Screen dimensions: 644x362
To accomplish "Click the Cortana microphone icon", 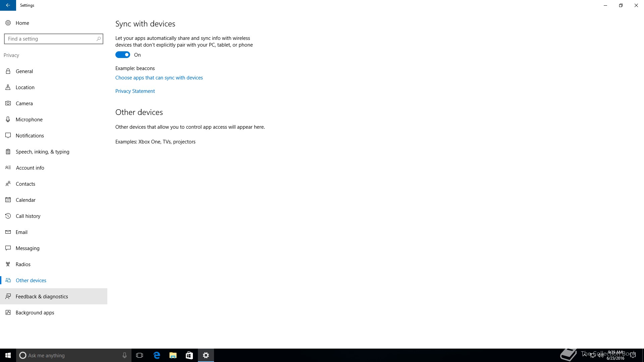I will coord(124,355).
